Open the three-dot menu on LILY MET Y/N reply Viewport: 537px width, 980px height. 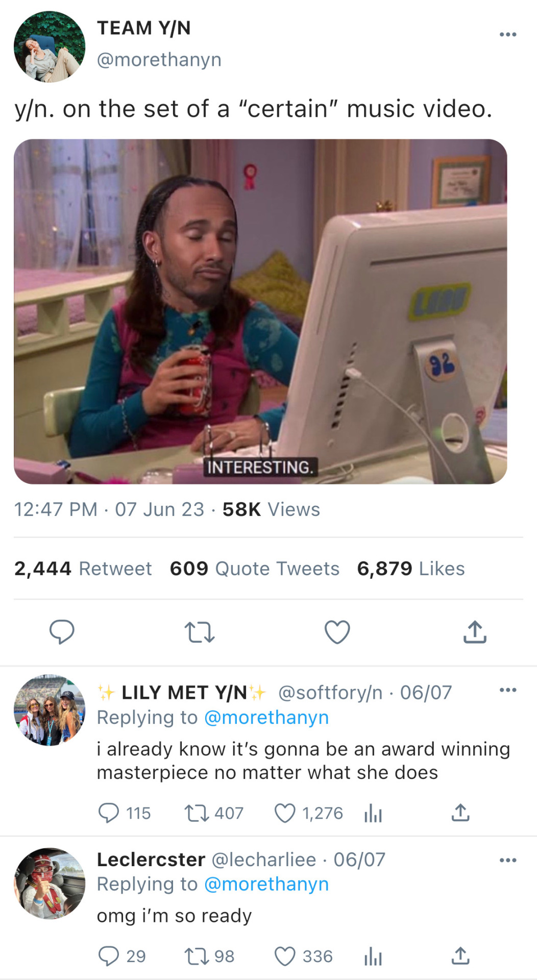508,690
